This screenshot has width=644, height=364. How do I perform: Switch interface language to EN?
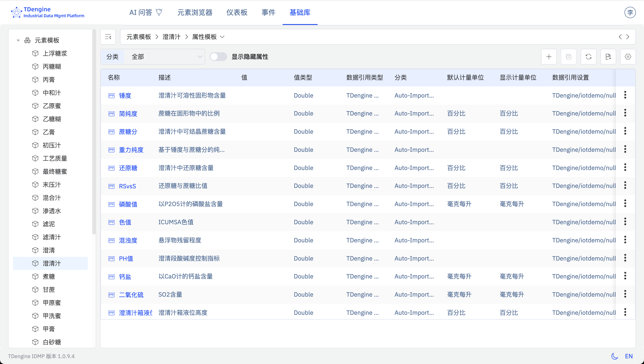click(629, 356)
